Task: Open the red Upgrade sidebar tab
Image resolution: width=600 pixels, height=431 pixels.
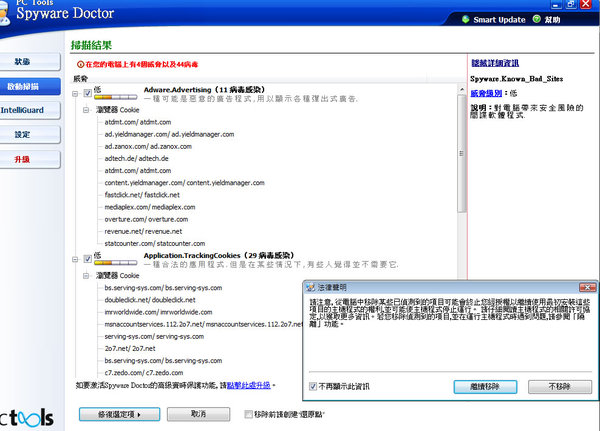Action: click(x=30, y=159)
